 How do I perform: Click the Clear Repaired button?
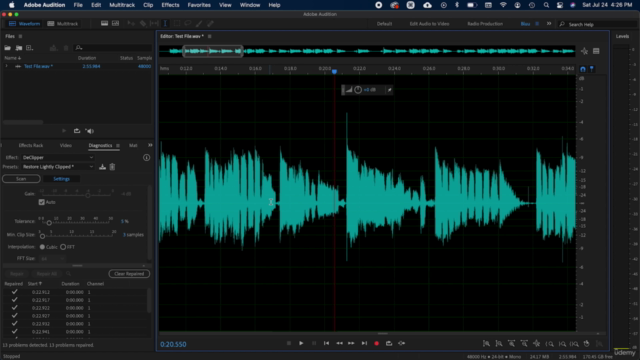(129, 274)
